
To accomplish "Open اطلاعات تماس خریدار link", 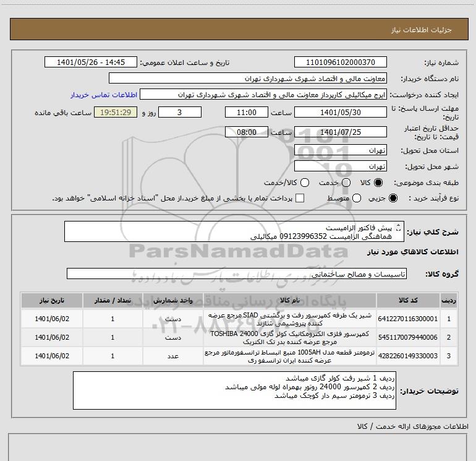I will [104, 95].
